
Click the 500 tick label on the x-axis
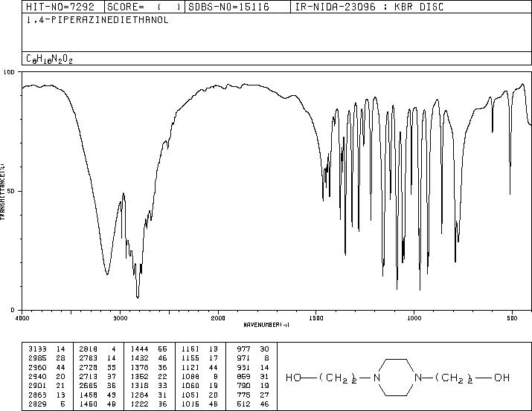click(513, 318)
